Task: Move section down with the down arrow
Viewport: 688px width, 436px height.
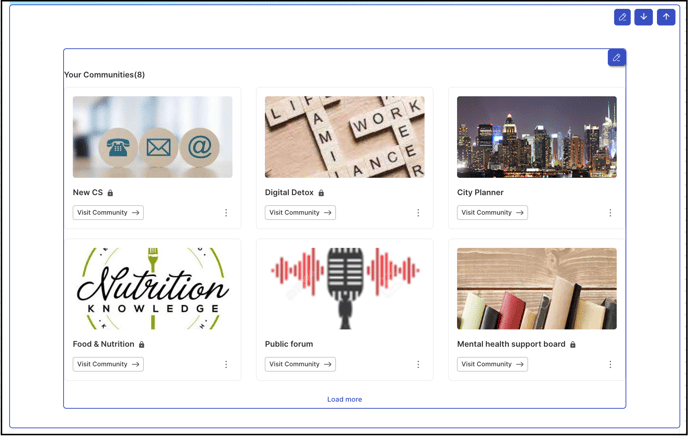Action: 644,17
